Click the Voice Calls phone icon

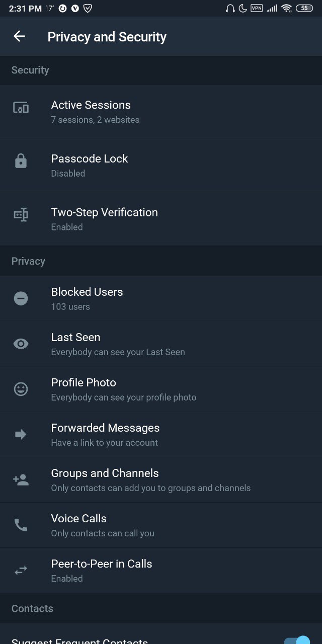coord(21,525)
